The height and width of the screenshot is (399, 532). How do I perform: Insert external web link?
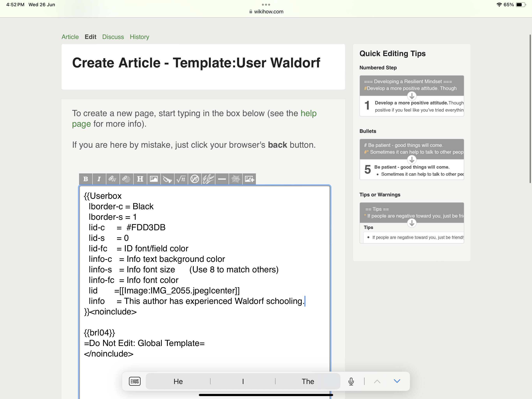tap(126, 179)
